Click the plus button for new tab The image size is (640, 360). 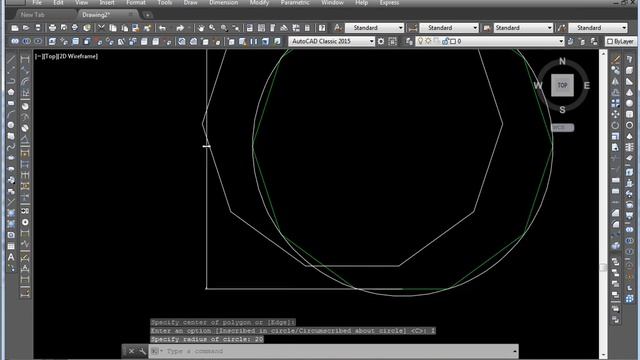[x=147, y=15]
